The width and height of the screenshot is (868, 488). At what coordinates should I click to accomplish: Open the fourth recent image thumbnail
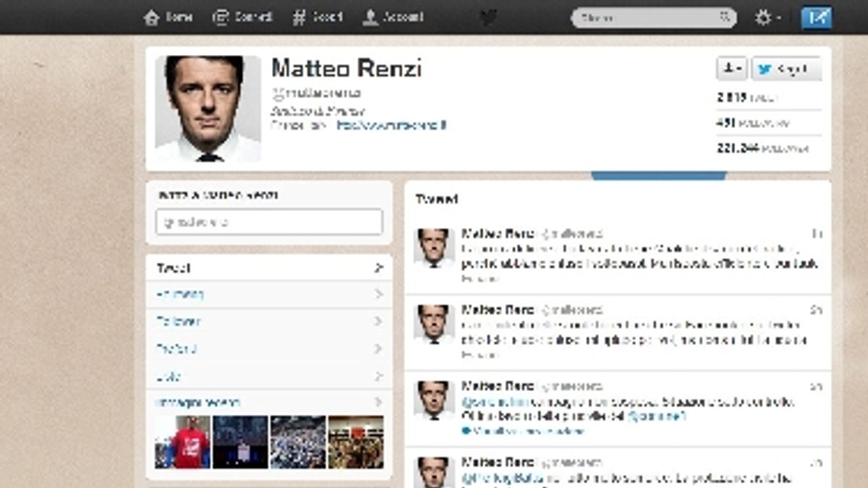coord(356,442)
